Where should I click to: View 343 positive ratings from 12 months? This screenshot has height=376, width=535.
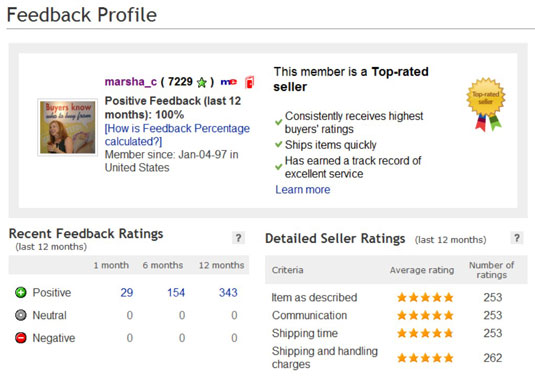[x=228, y=292]
